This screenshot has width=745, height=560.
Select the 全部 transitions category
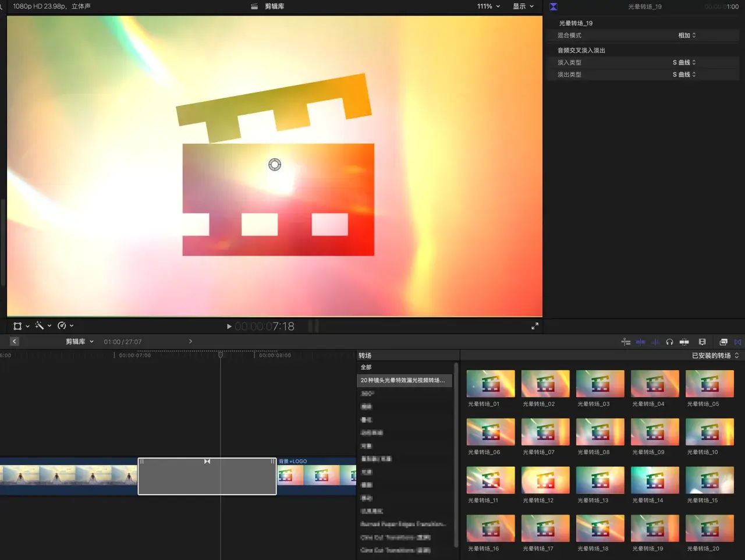pyautogui.click(x=366, y=367)
